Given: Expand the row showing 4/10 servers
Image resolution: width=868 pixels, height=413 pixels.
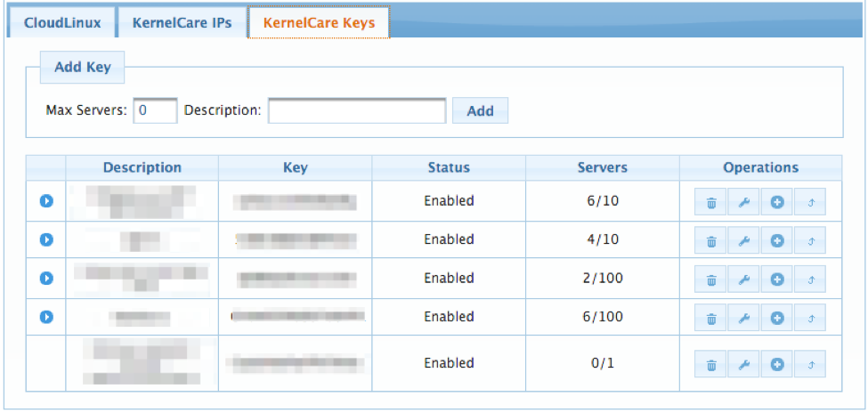Looking at the screenshot, I should [46, 239].
